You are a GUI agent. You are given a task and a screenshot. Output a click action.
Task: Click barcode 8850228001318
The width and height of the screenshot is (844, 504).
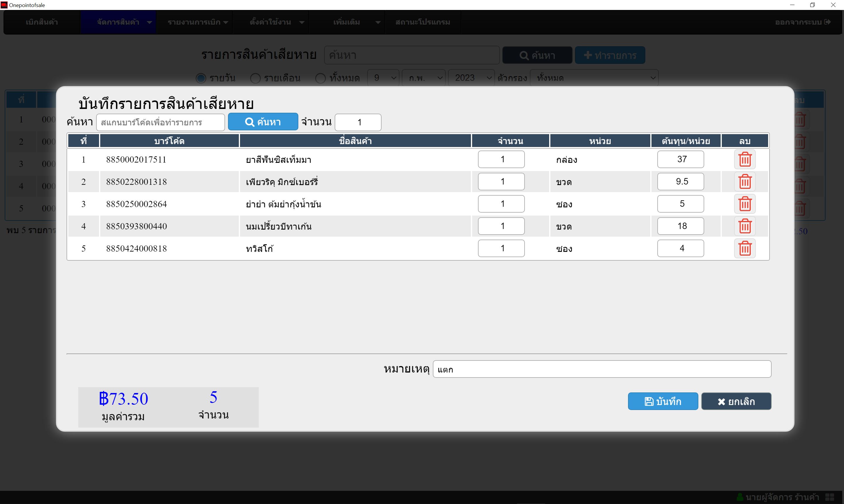click(x=136, y=182)
